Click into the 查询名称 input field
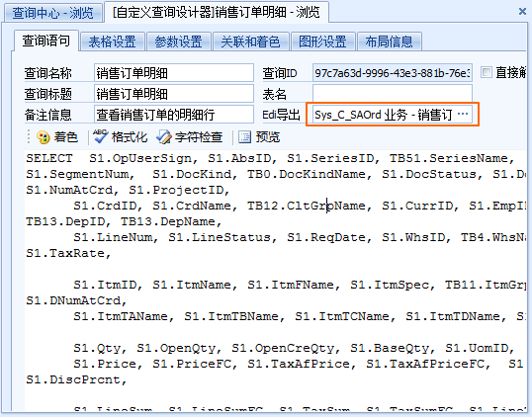Screen dimensions: 532x417 click(x=174, y=72)
